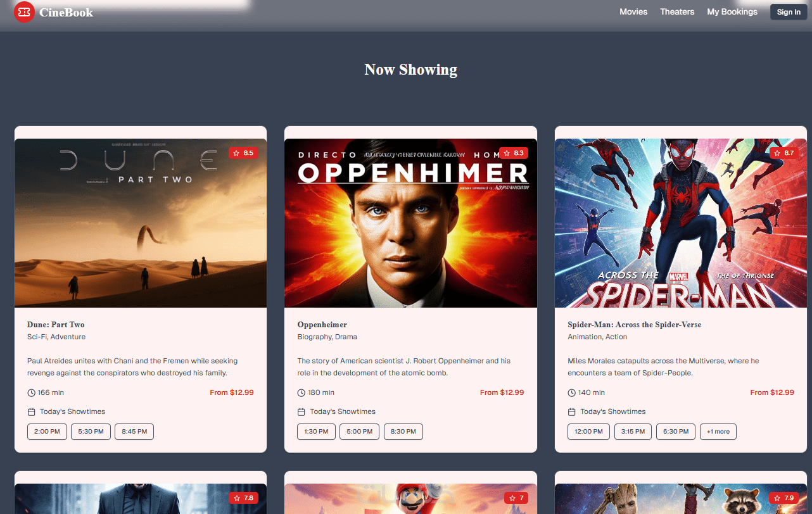Click the star icon on Spider-Man's 8.7 rating
812x514 pixels.
coord(777,153)
